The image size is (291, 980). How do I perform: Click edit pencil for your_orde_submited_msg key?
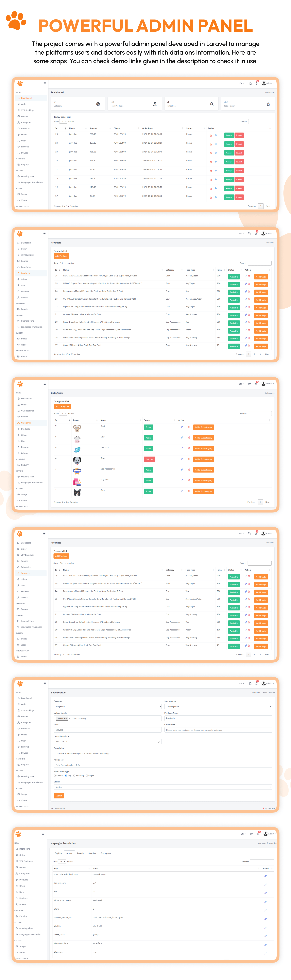click(x=265, y=876)
